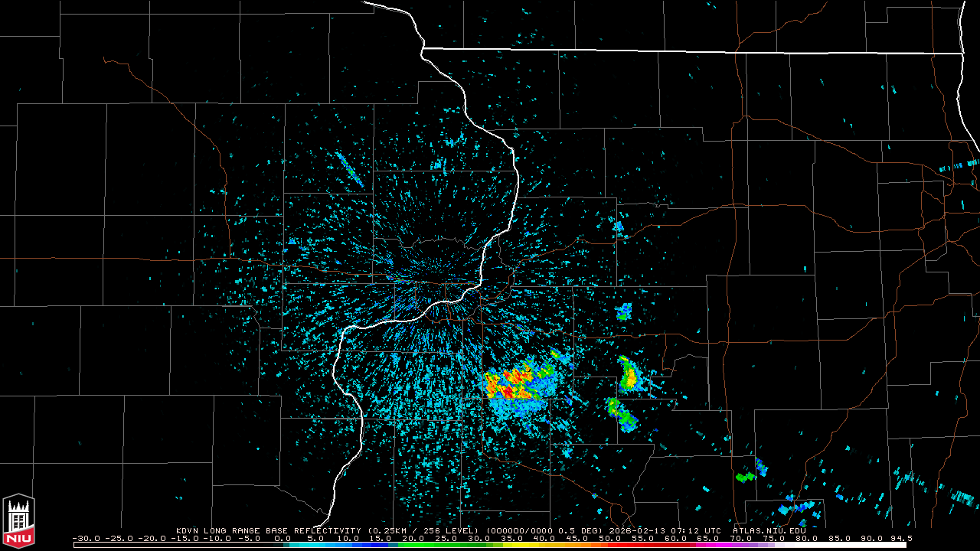Click the -30.0 scale label
The width and height of the screenshot is (980, 551).
[x=87, y=538]
